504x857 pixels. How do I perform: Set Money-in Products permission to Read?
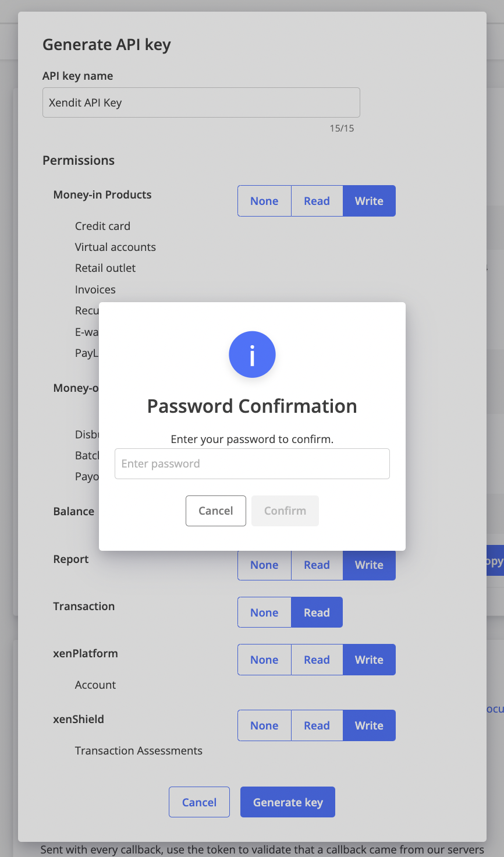(317, 201)
